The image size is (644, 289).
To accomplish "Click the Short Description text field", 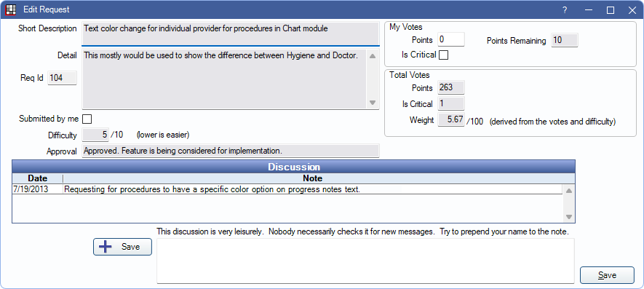I will click(231, 33).
